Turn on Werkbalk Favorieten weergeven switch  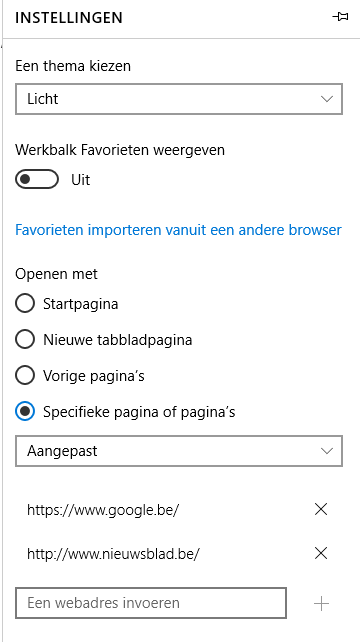(x=37, y=179)
